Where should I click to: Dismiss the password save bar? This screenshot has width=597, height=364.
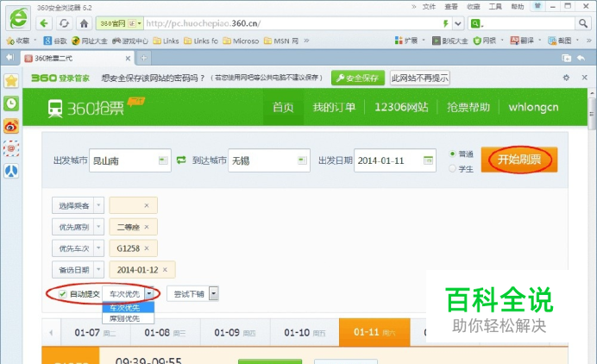pos(584,78)
